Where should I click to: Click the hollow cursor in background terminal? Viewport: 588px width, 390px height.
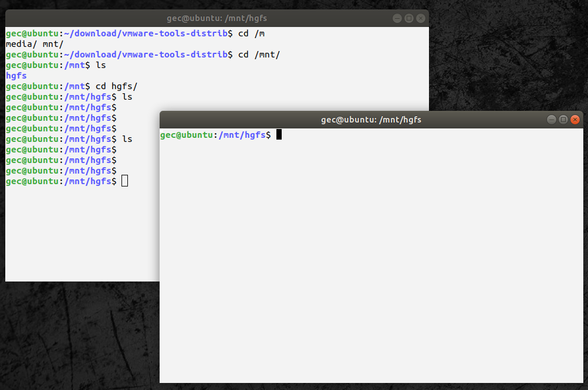coord(125,181)
